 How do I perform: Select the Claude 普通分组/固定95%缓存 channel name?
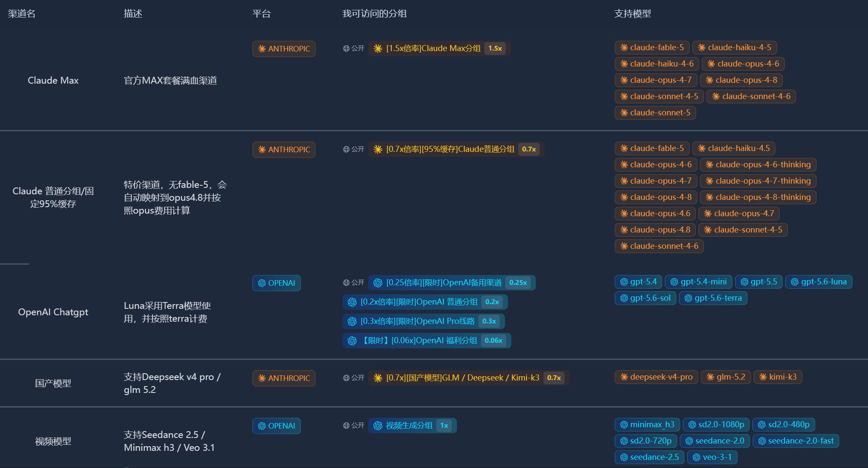coord(53,197)
